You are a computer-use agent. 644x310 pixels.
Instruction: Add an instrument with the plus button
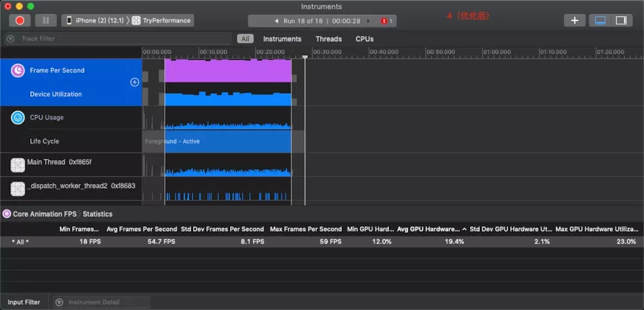574,21
